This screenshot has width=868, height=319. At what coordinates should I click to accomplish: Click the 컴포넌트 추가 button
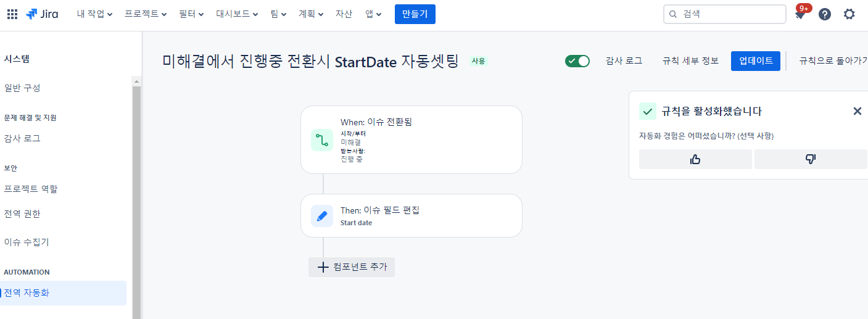pyautogui.click(x=352, y=267)
